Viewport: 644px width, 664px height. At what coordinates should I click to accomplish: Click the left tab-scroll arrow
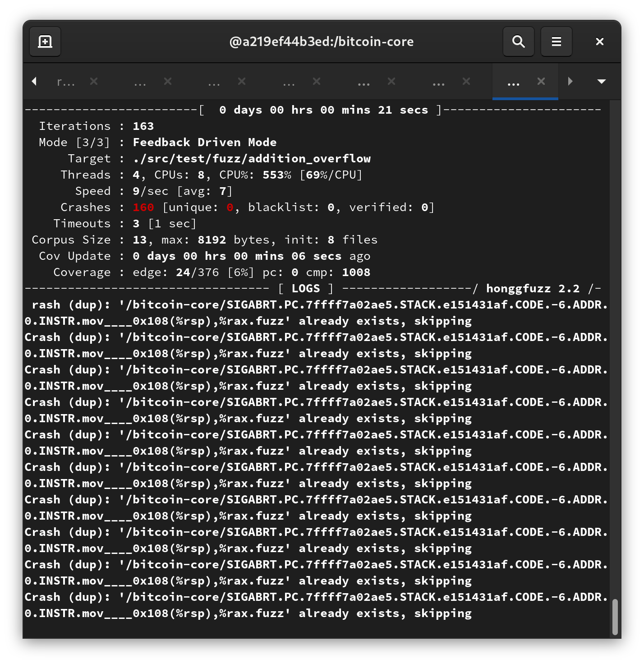click(x=34, y=81)
